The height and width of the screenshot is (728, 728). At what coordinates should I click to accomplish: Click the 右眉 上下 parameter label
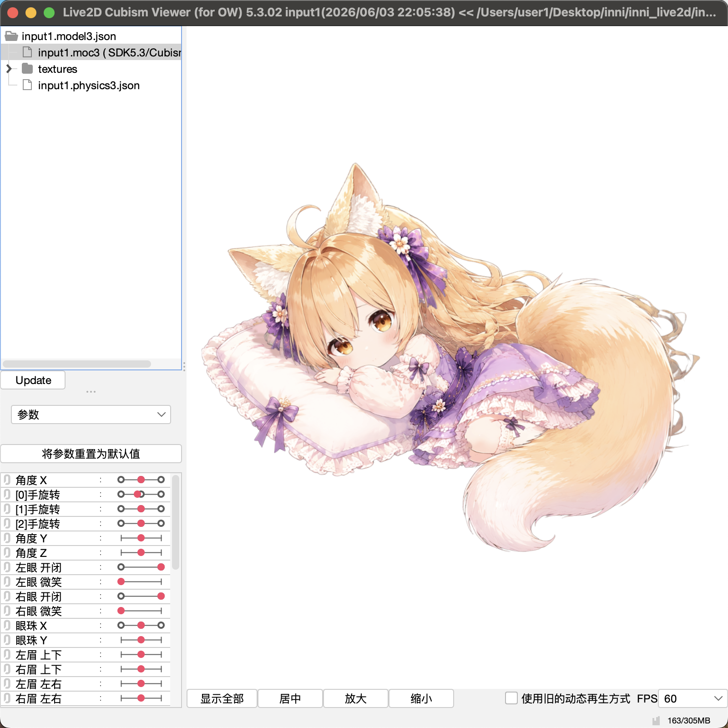pyautogui.click(x=38, y=669)
